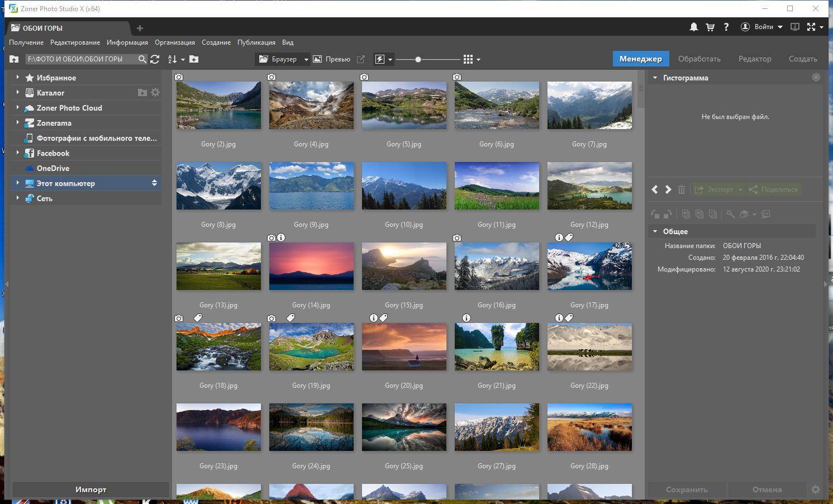
Task: Click the open in external window icon
Action: [x=361, y=59]
